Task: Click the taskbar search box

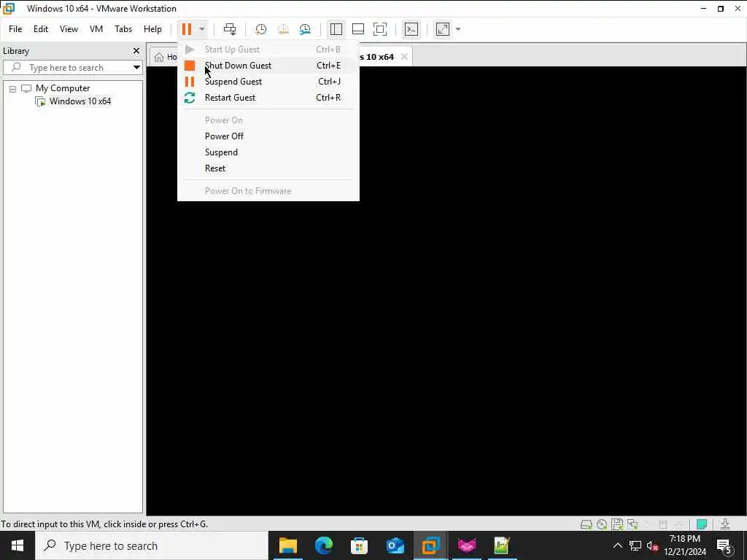Action: tap(152, 545)
